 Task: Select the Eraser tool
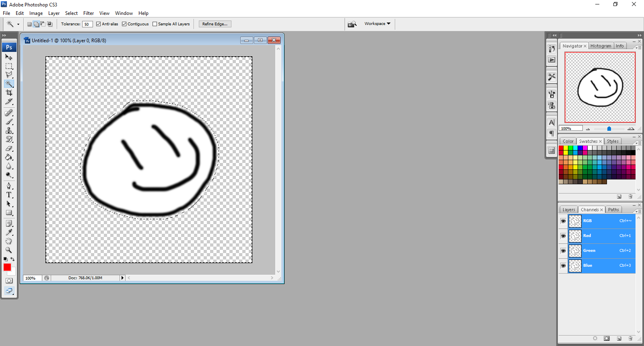(9, 148)
